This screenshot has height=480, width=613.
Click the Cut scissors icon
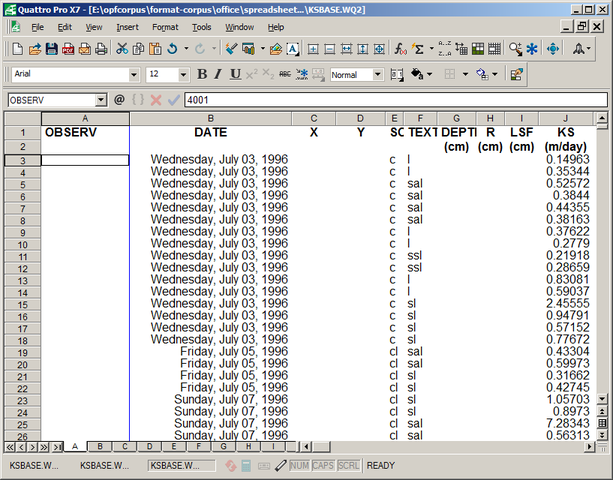click(x=122, y=49)
